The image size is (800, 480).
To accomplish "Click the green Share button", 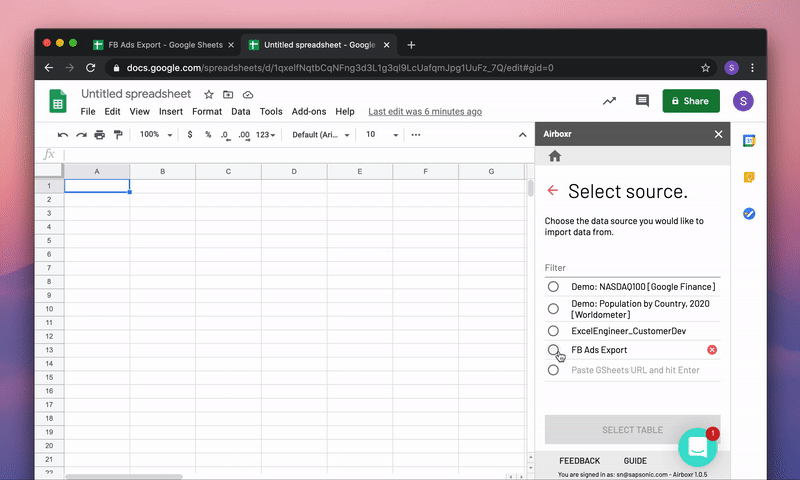I will pos(691,101).
